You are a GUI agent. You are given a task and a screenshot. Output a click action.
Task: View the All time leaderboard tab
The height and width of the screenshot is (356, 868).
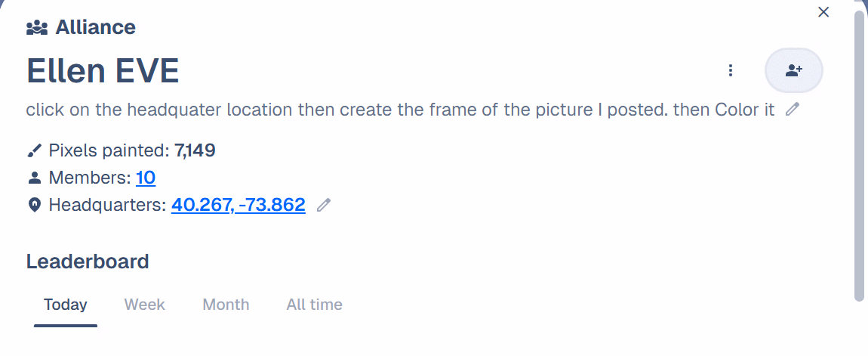click(314, 305)
